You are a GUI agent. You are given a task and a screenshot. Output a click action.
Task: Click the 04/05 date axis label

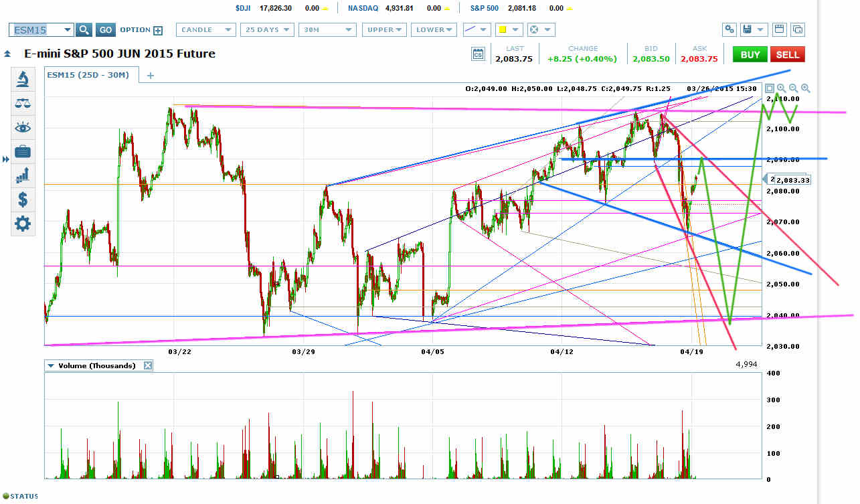pyautogui.click(x=432, y=351)
